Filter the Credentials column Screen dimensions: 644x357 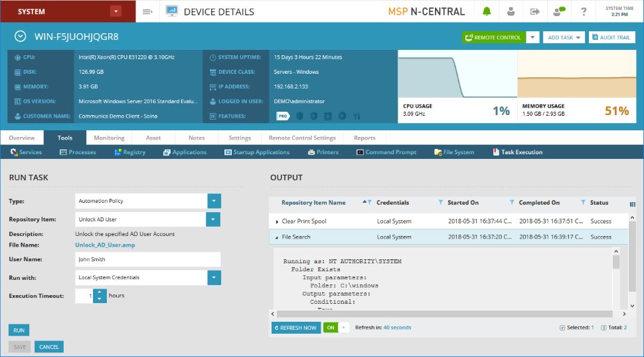(x=441, y=202)
